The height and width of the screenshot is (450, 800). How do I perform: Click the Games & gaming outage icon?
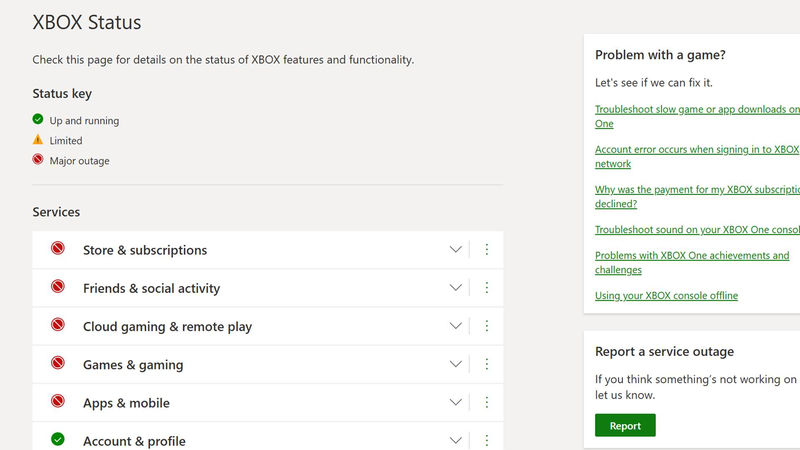click(x=58, y=363)
